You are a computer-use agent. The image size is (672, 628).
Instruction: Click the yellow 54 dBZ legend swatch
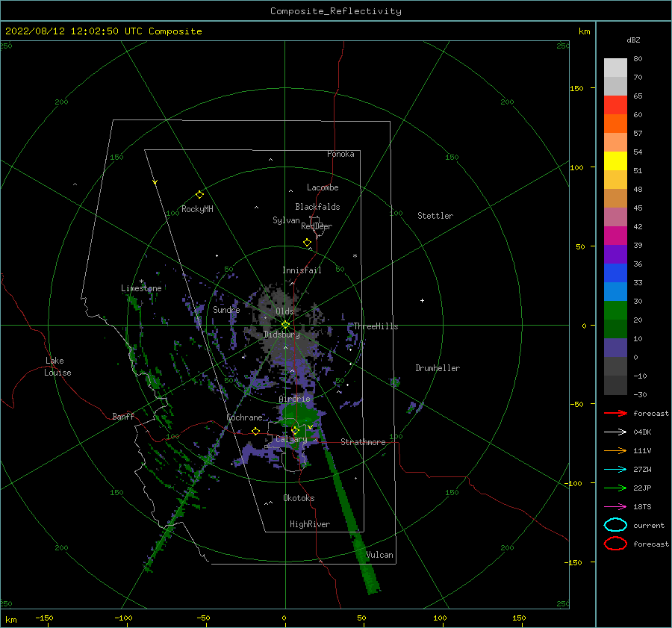pyautogui.click(x=615, y=161)
